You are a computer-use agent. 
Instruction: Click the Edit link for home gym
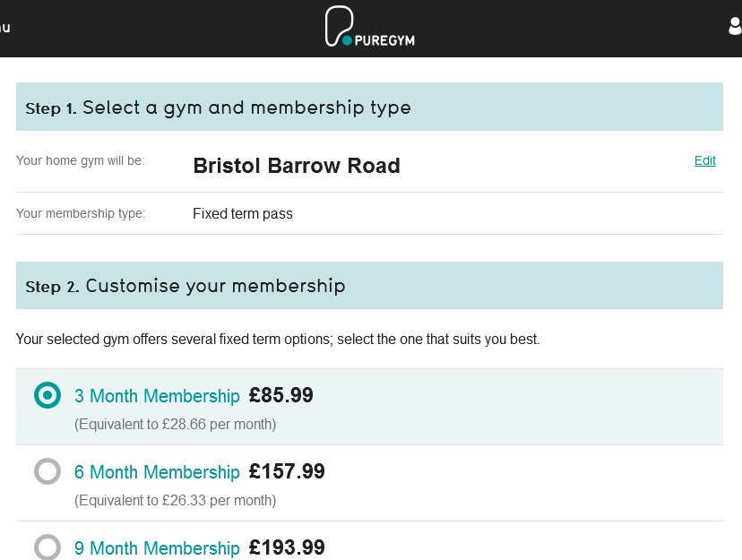click(x=704, y=160)
